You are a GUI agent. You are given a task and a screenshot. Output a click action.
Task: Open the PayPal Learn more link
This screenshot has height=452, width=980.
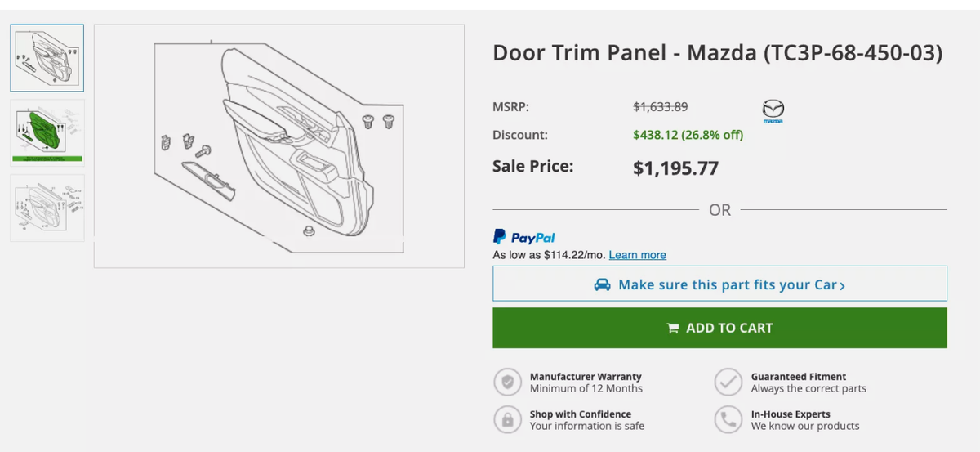coord(637,255)
